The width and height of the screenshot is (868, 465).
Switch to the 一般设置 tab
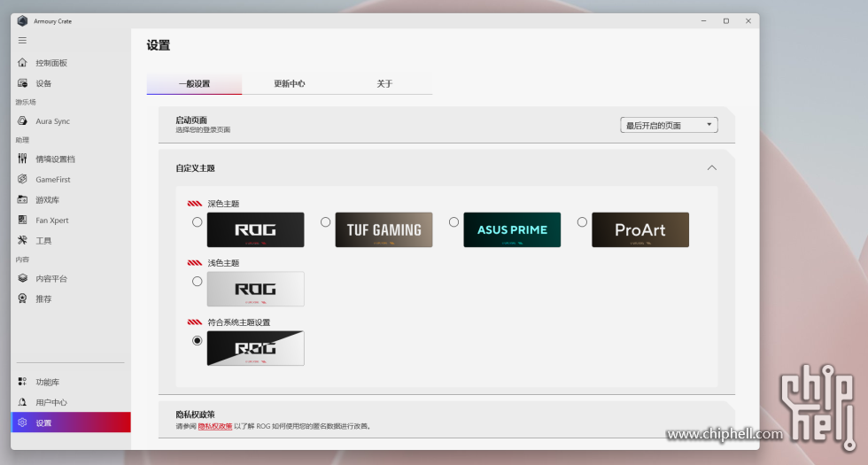(x=194, y=83)
